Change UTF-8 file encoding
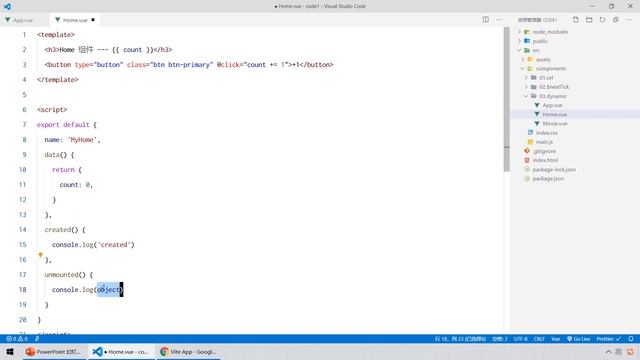The height and width of the screenshot is (360, 640). (520, 339)
